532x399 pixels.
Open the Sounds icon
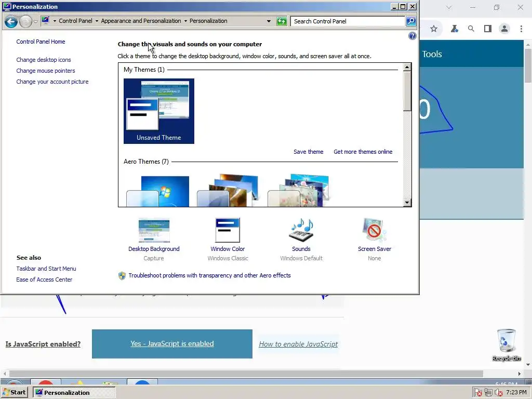301,230
